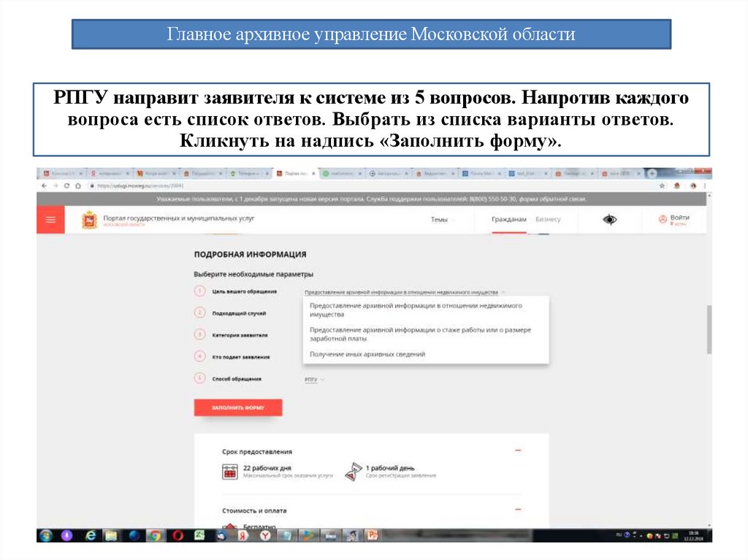Click the Moscow region coat of arms logo

[x=89, y=220]
